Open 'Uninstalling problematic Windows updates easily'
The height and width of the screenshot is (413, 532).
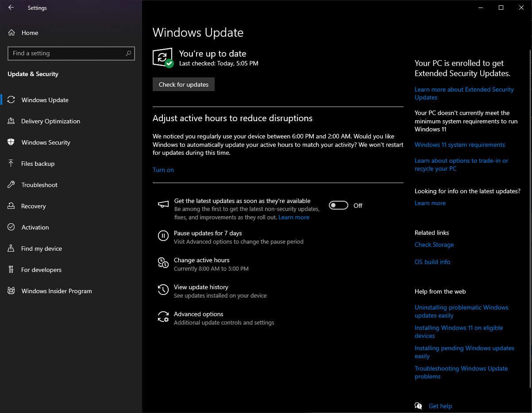462,311
